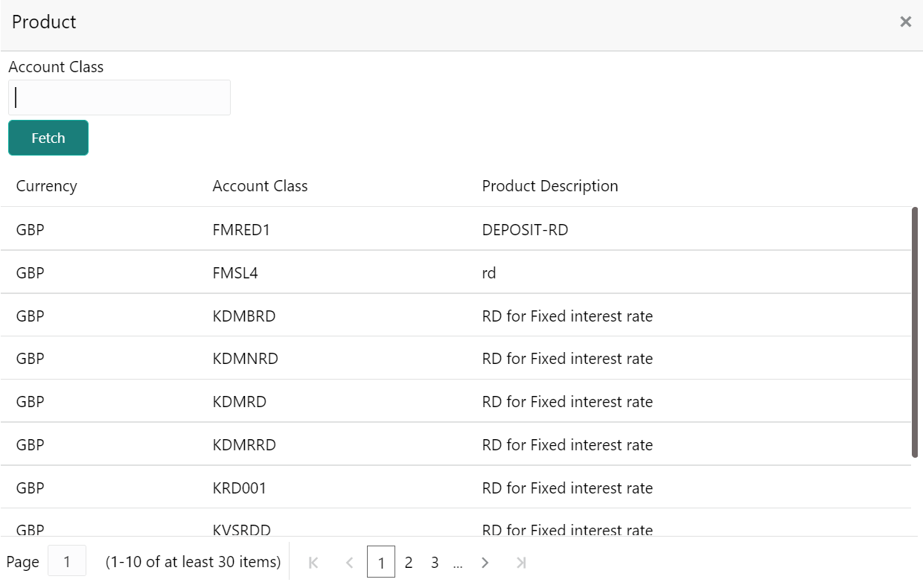Open page 3 of results
Image resolution: width=923 pixels, height=588 pixels.
click(x=435, y=563)
